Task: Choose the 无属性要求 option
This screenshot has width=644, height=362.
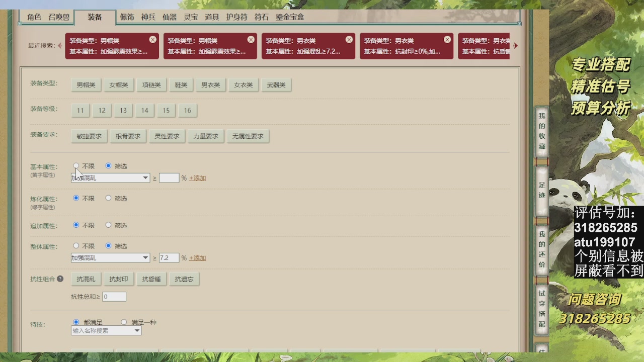Action: 248,136
